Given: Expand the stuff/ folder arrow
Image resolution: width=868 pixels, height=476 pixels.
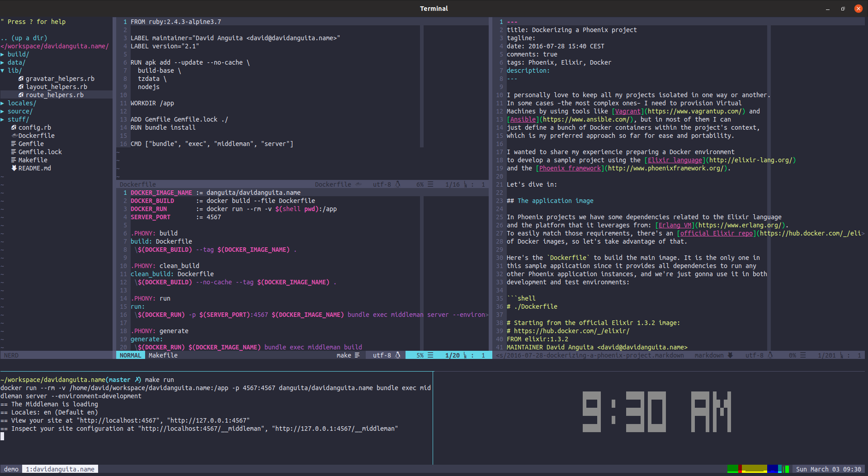Looking at the screenshot, I should [x=3, y=119].
